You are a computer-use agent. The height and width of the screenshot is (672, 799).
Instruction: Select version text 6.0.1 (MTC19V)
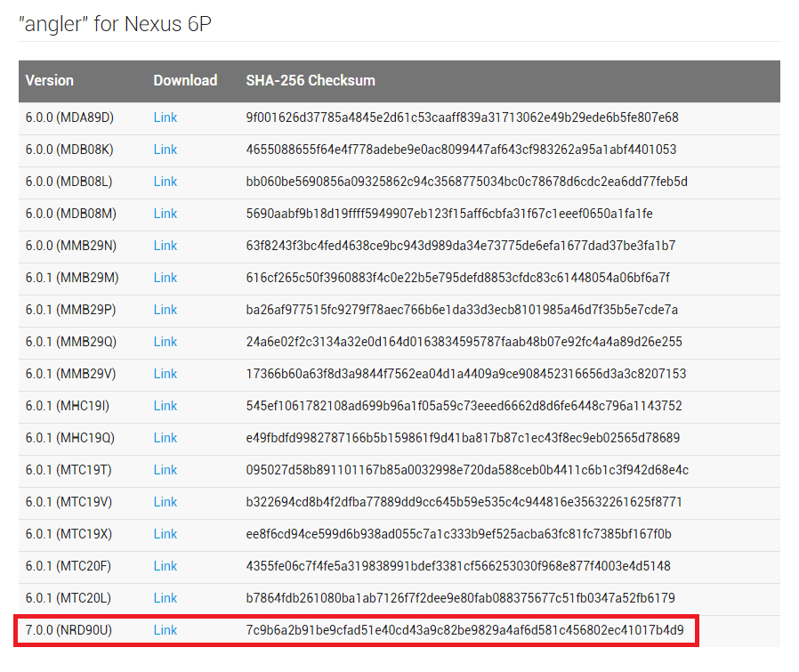[x=69, y=502]
